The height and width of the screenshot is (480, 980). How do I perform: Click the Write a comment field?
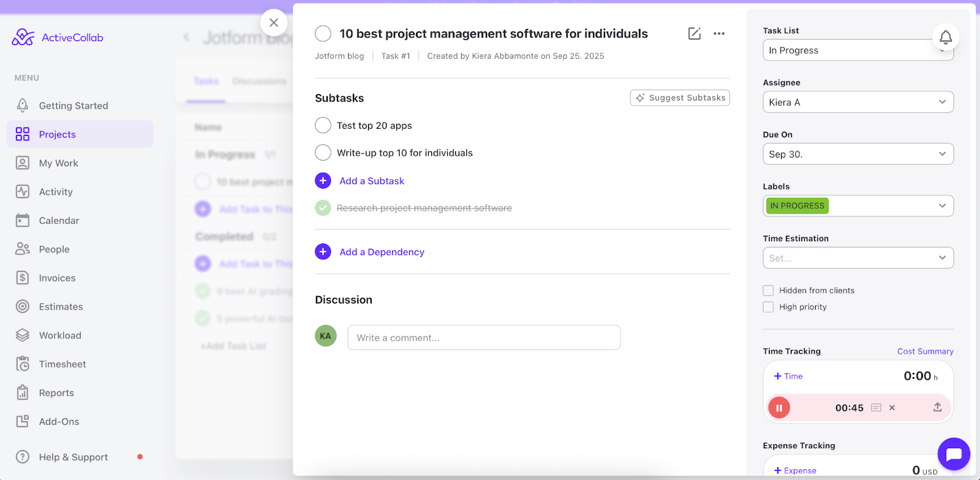484,338
